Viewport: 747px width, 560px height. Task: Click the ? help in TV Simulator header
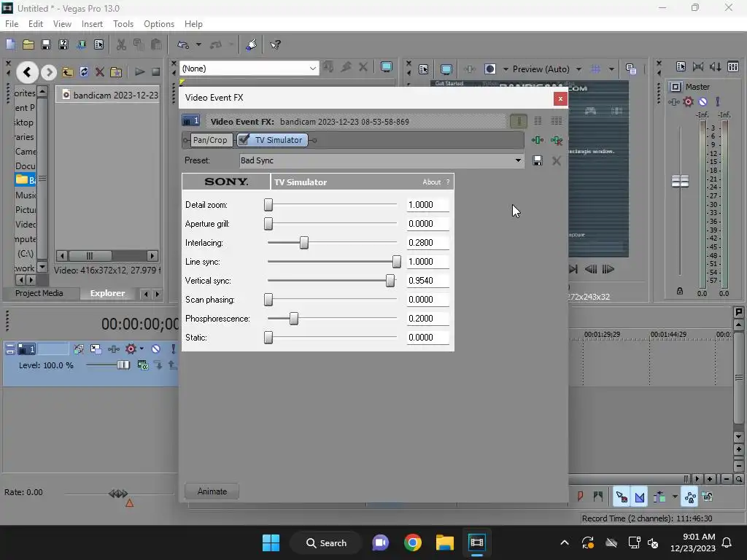[448, 182]
